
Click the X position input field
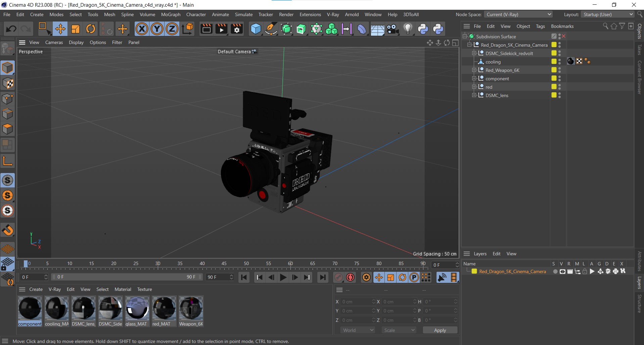(358, 302)
